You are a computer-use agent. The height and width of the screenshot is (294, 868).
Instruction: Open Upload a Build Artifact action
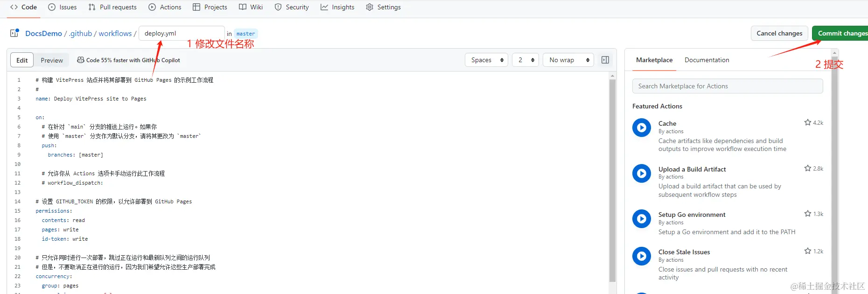[x=692, y=169]
